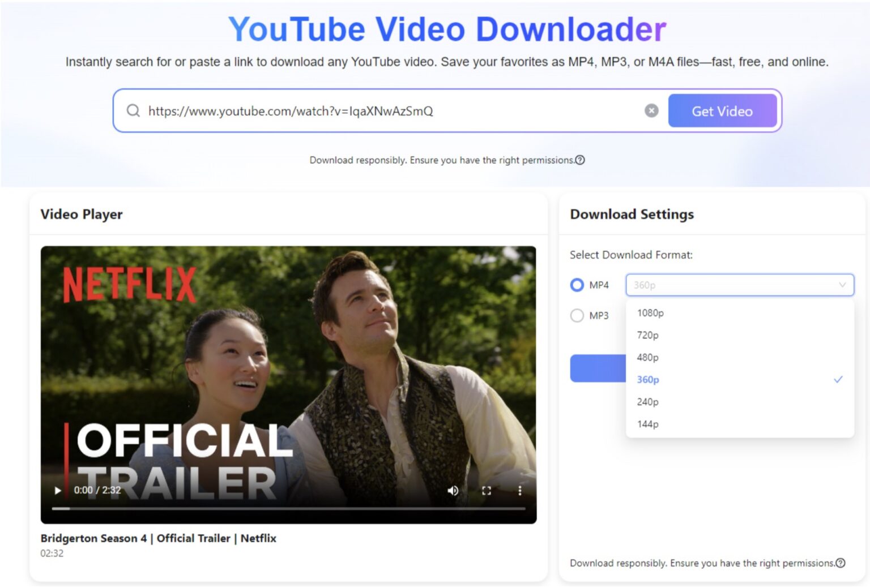Select the MP4 format radio button
This screenshot has height=588, width=870.
(577, 285)
